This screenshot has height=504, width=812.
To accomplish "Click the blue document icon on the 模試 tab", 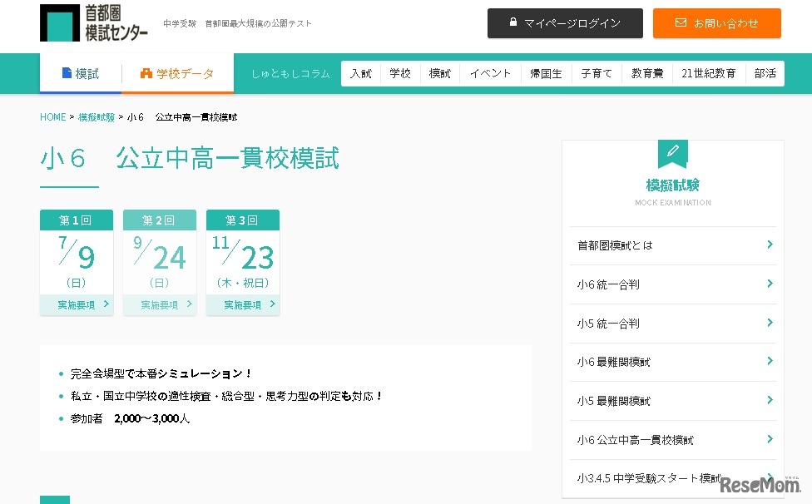I will click(69, 73).
